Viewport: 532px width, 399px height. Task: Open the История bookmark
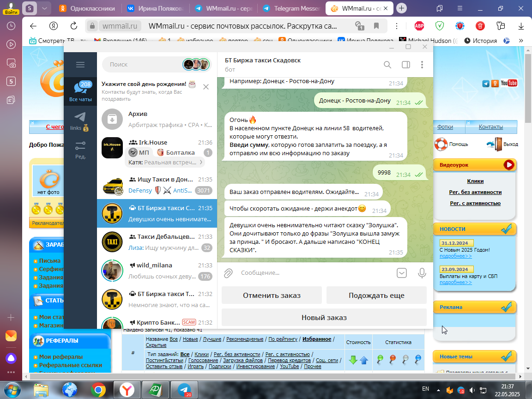(480, 41)
